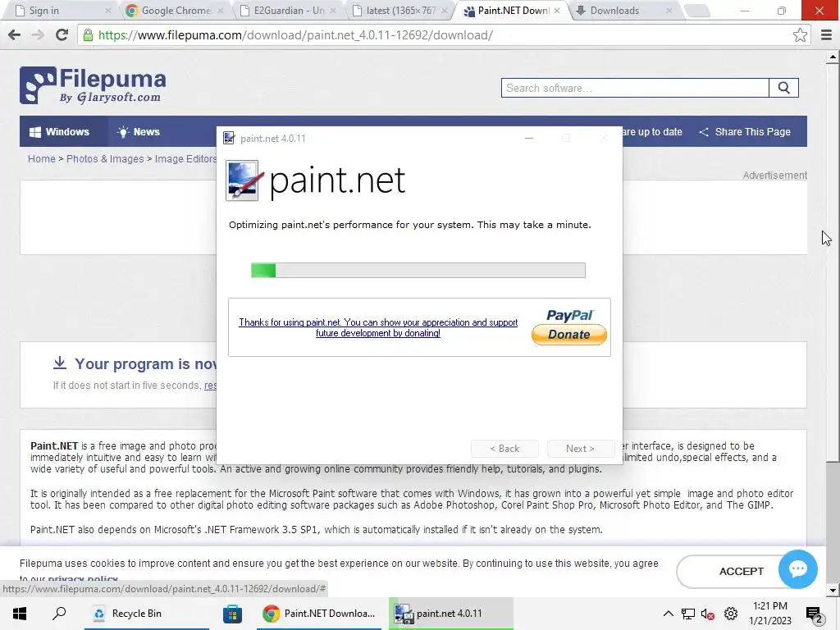Open the News menu item
840x630 pixels.
[x=139, y=132]
